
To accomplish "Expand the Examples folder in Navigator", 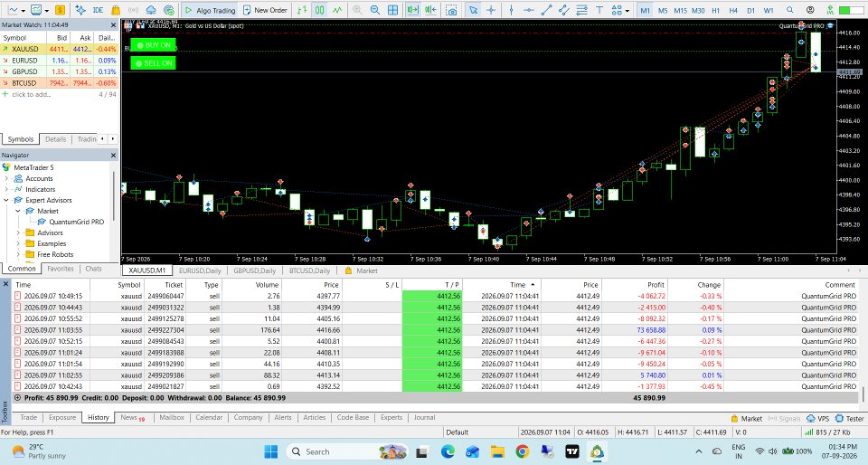I will (18, 243).
